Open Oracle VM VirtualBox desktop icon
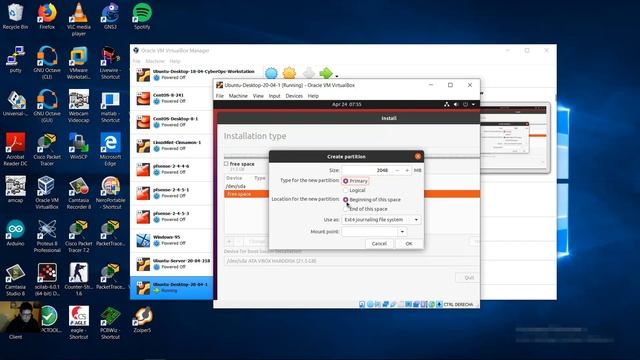This screenshot has width=640, height=360. tap(47, 193)
